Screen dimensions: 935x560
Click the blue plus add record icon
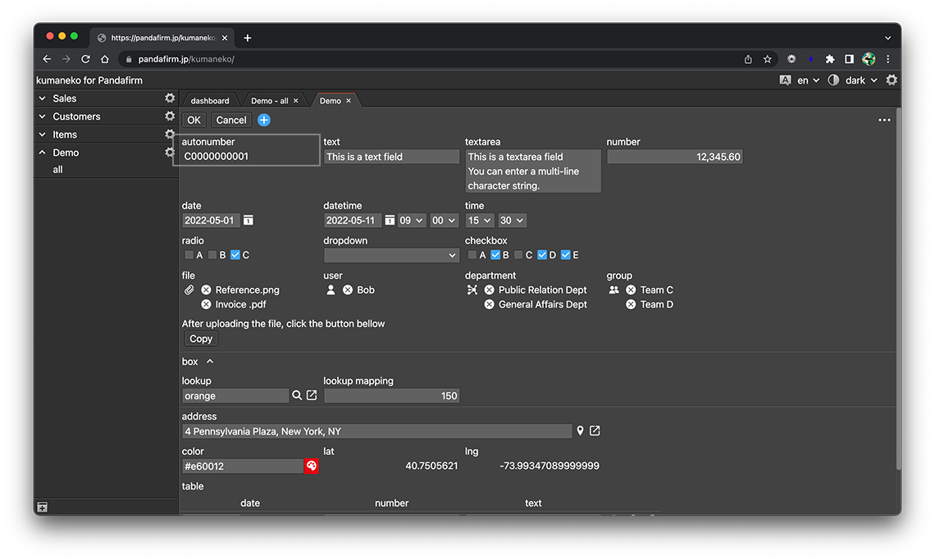click(264, 121)
